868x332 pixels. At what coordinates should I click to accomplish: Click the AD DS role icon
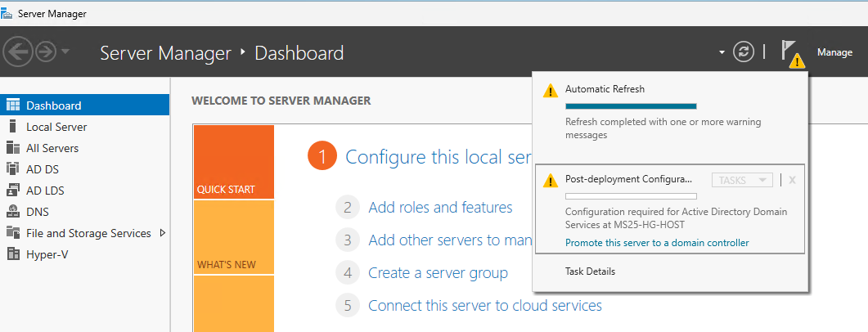coord(13,168)
